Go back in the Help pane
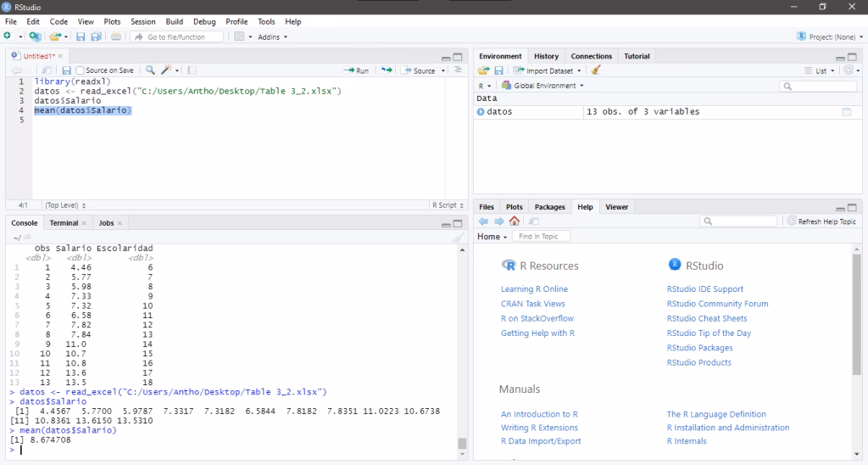 (483, 221)
